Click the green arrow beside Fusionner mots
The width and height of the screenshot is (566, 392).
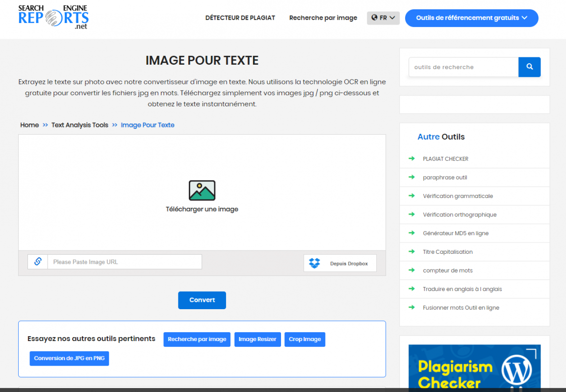pyautogui.click(x=412, y=307)
